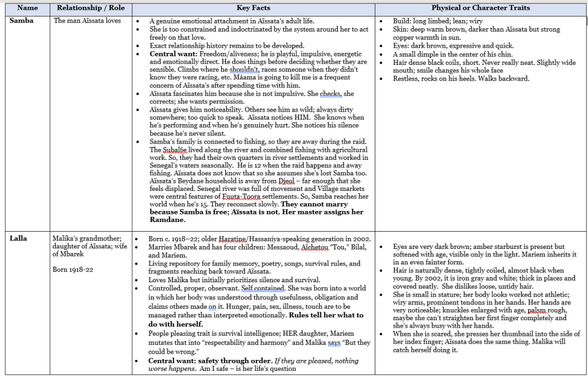Click 'A small dimple in the center' line
The image size is (588, 380).
(x=452, y=54)
